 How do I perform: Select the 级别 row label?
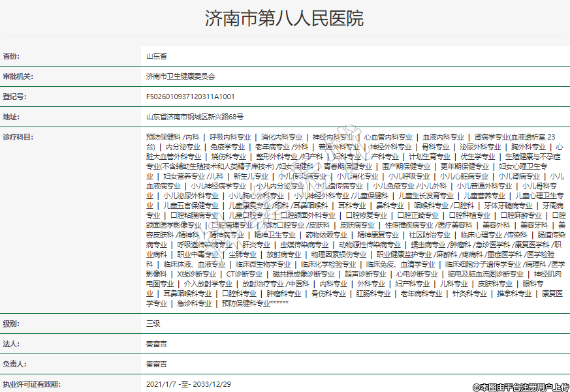(x=12, y=324)
